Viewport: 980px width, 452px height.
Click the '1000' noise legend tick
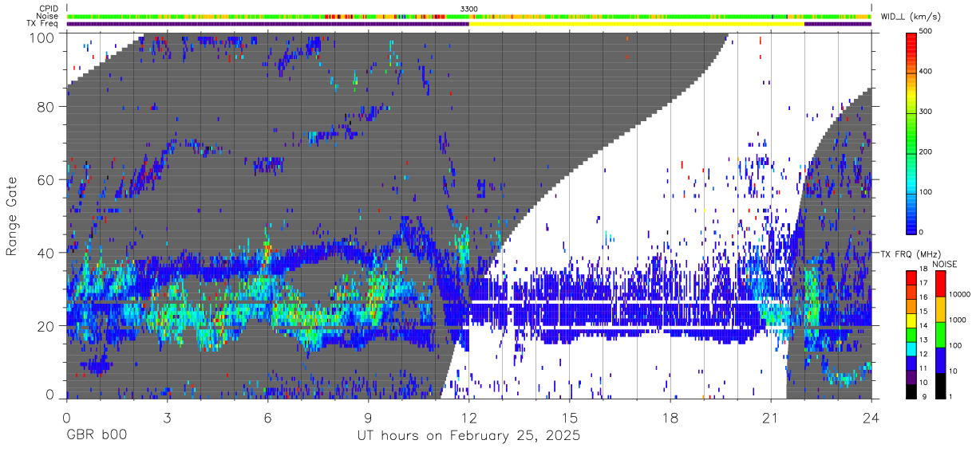click(958, 320)
